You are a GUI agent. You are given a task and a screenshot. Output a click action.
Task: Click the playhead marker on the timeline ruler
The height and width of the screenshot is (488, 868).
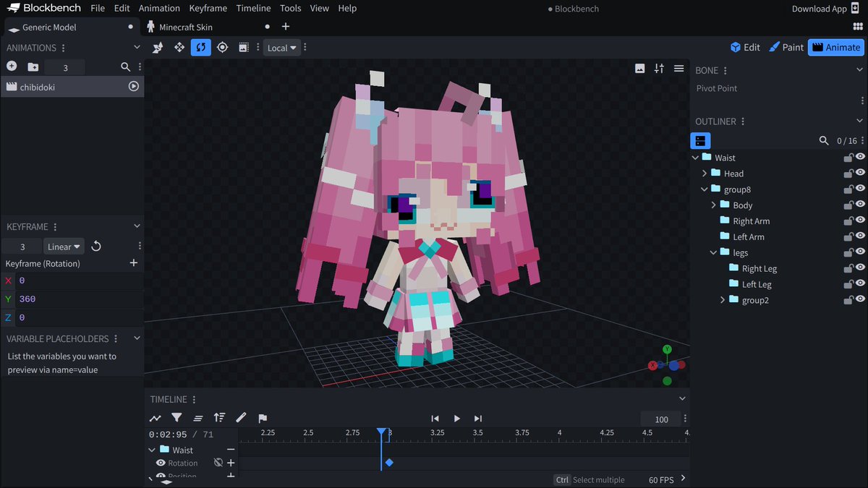381,432
